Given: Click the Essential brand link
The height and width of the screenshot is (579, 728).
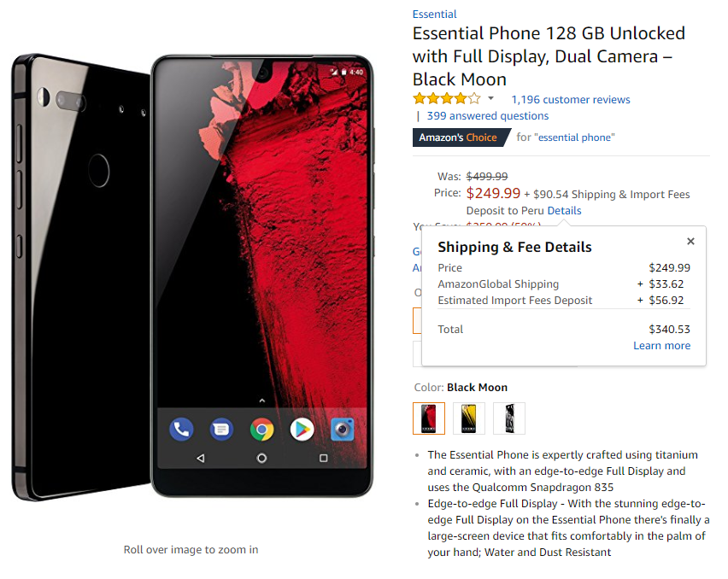Looking at the screenshot, I should tap(434, 15).
